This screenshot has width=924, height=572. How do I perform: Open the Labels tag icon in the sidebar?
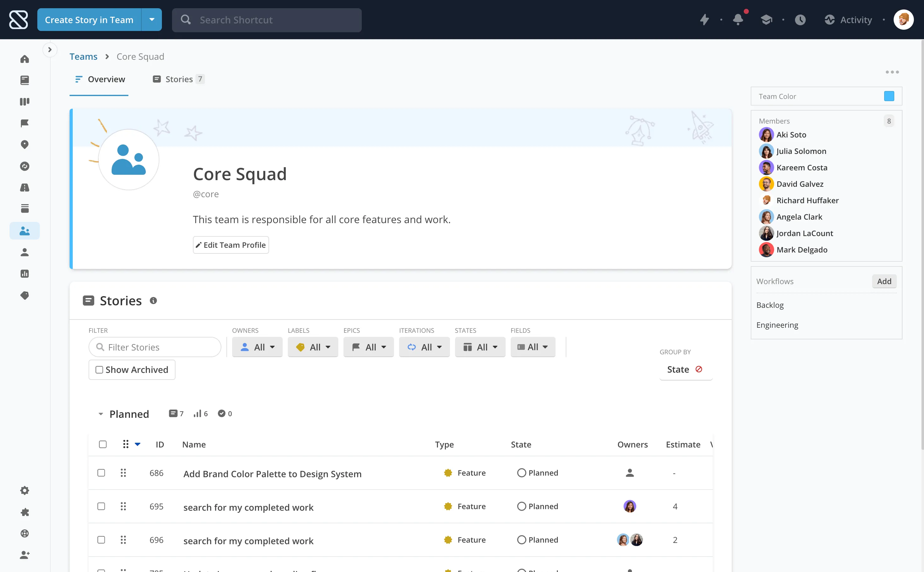coord(25,295)
